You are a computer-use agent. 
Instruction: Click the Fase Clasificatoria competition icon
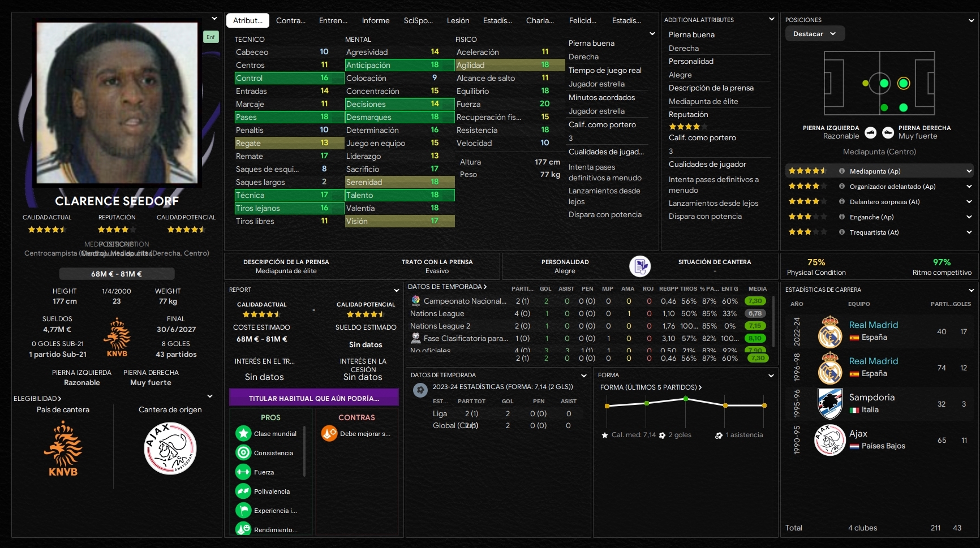pyautogui.click(x=416, y=338)
